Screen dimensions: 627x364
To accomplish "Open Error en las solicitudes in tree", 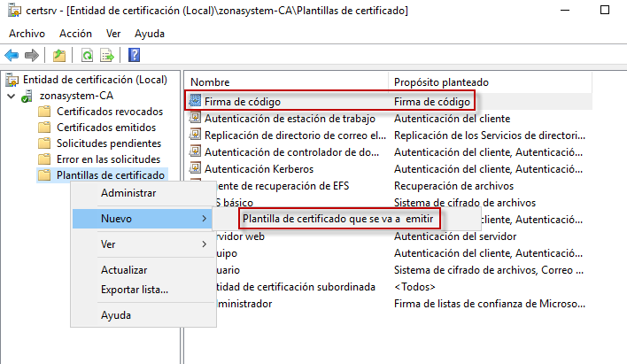I will coord(108,159).
